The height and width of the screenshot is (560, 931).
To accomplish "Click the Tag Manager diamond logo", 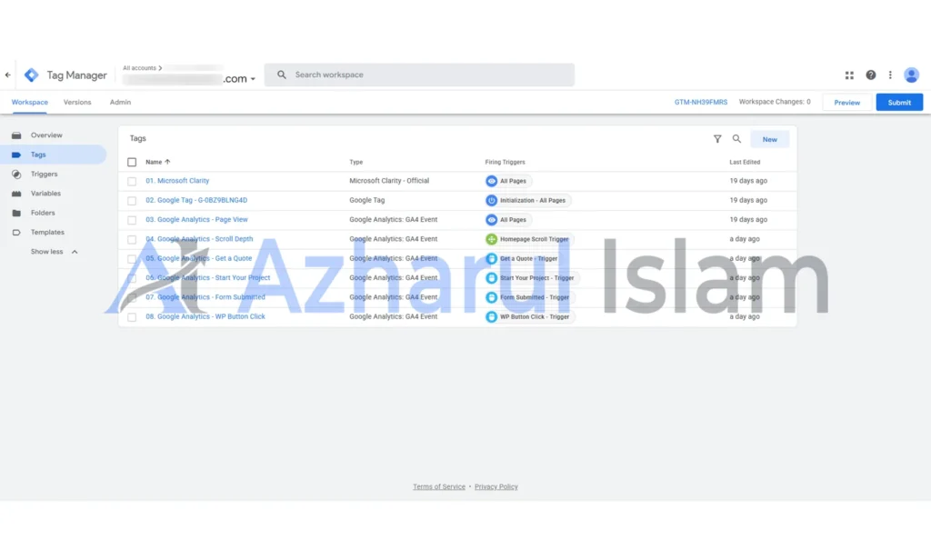I will tap(32, 75).
